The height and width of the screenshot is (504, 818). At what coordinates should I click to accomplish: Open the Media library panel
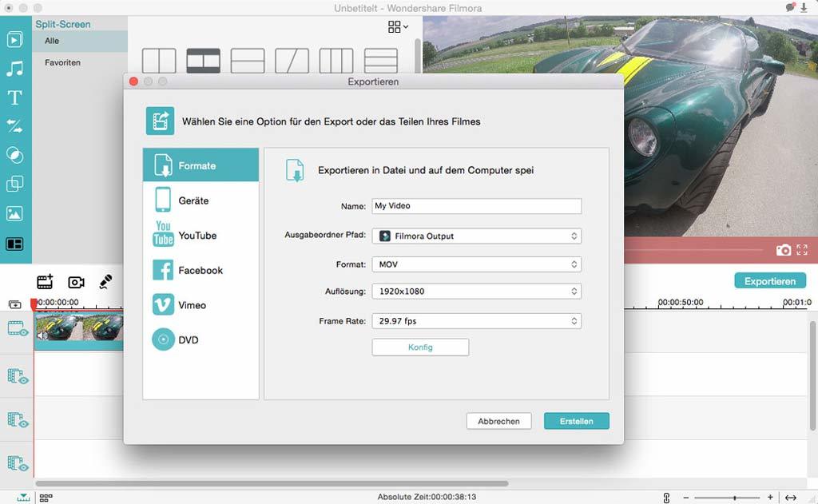point(14,40)
